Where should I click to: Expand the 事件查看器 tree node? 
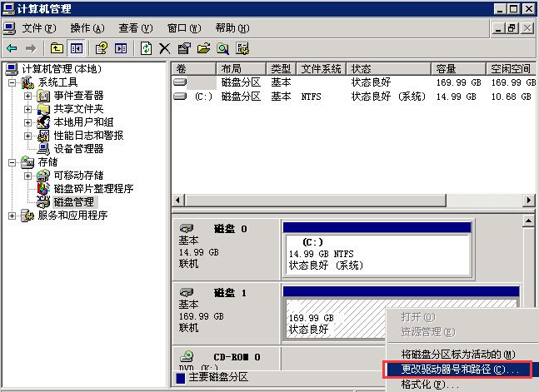coord(27,96)
